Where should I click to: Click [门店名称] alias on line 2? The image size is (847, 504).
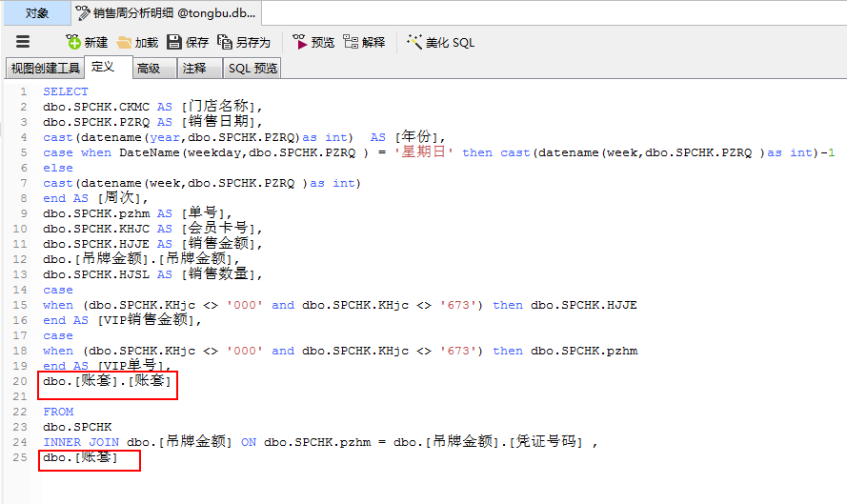217,107
